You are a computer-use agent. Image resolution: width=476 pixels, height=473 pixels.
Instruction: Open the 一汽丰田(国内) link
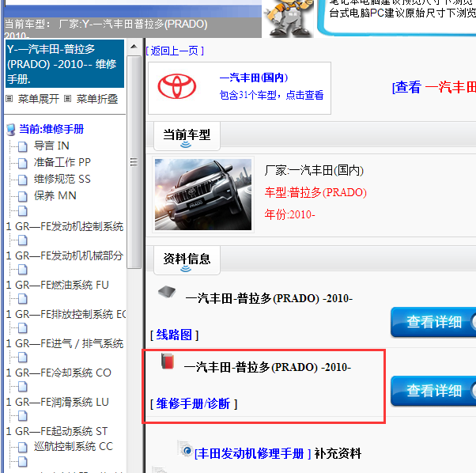(x=254, y=78)
